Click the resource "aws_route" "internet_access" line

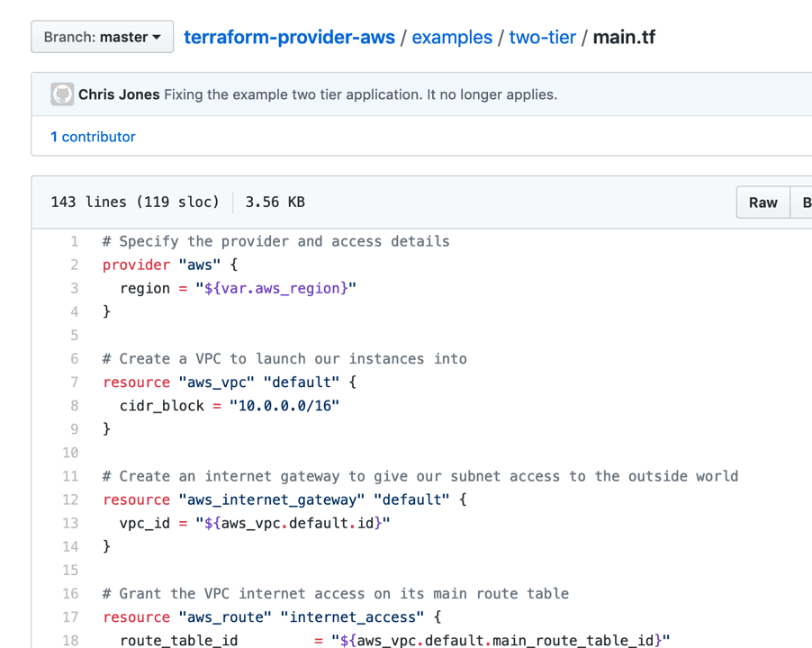click(x=272, y=617)
